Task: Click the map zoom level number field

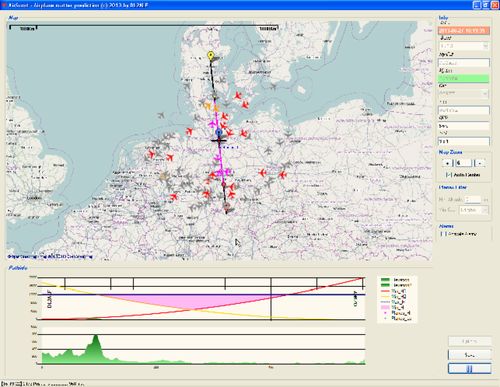Action: (x=464, y=163)
